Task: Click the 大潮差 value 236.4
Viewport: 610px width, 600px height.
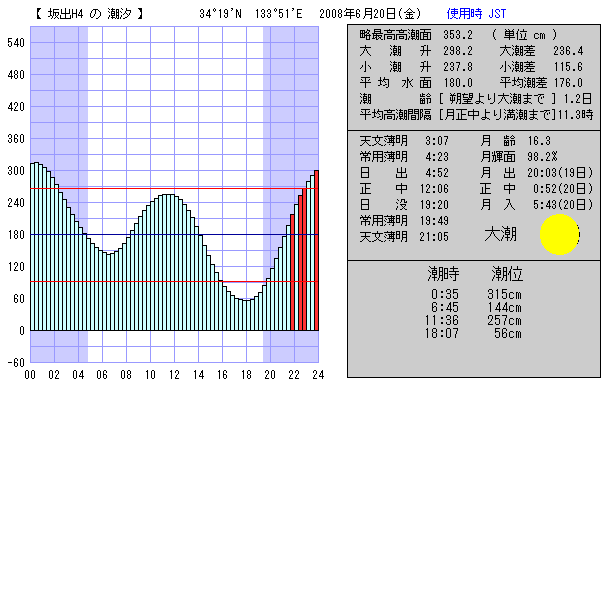Action: 568,51
